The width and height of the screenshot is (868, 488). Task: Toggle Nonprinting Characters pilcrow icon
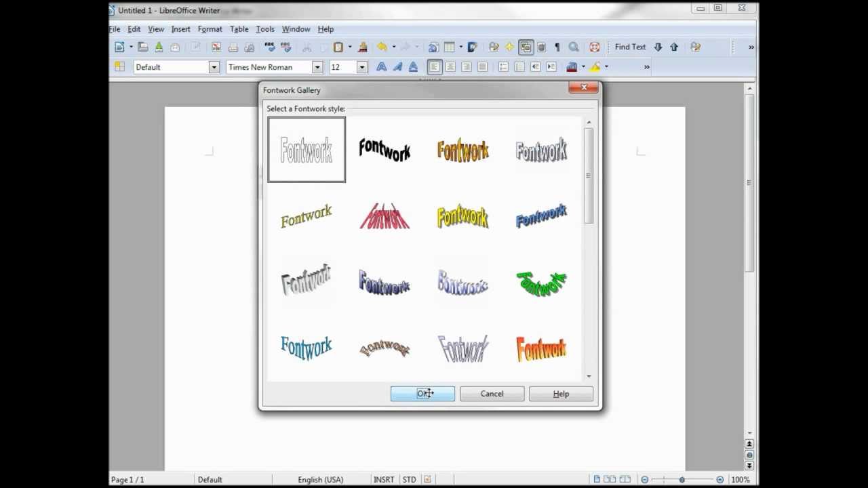(557, 47)
